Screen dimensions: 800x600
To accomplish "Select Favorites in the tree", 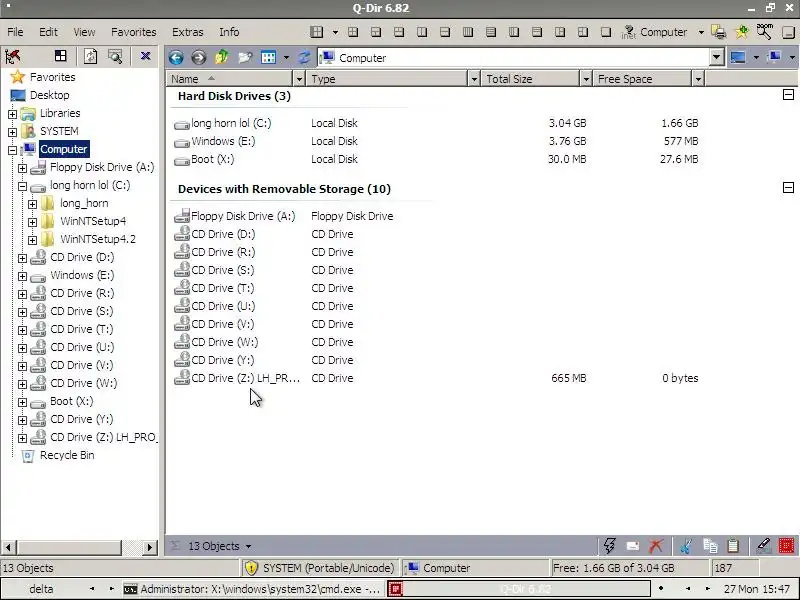I will pos(53,77).
